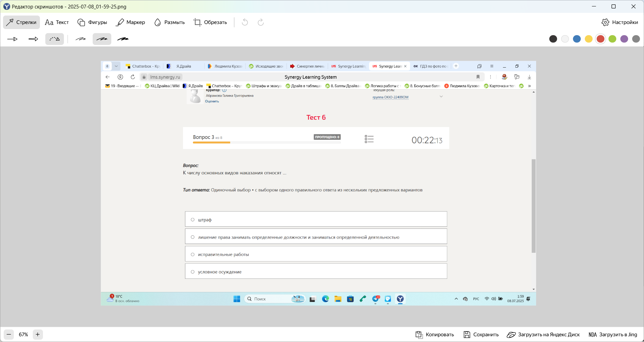Screen dimensions: 644x342
Task: Choose the Обрезать crop tool
Action: [x=210, y=22]
